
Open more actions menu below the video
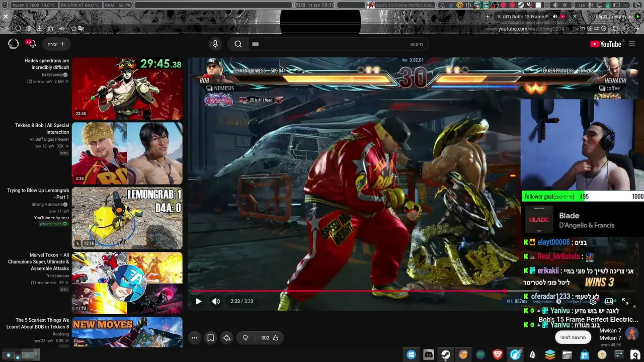tap(195, 338)
